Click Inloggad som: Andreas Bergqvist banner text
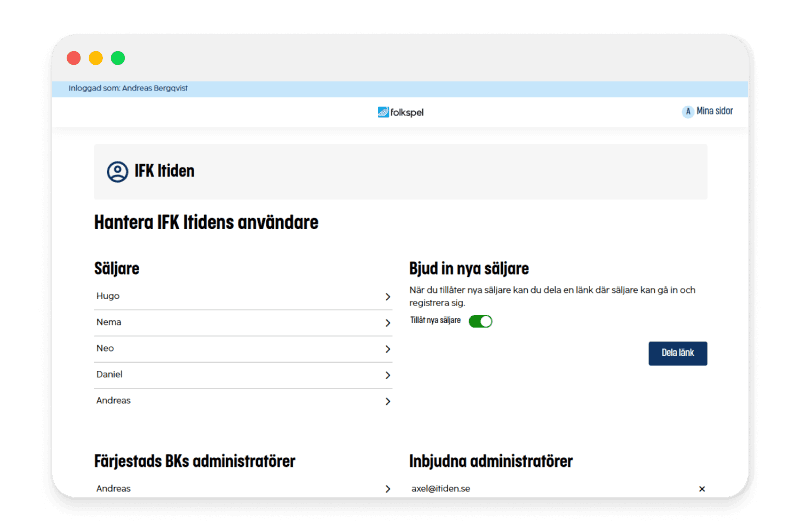Screen dimensions: 800x531 pos(128,88)
